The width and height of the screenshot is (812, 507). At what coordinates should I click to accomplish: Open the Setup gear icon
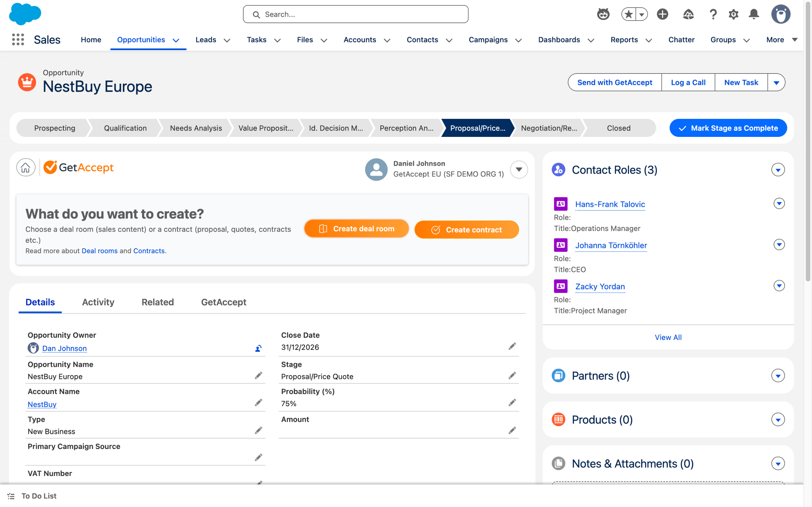coord(733,15)
